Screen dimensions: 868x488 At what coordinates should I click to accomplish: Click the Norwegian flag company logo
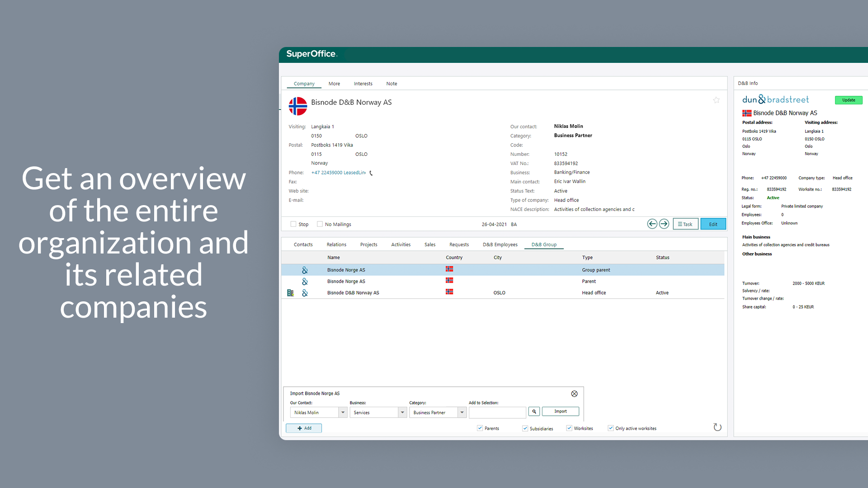298,106
